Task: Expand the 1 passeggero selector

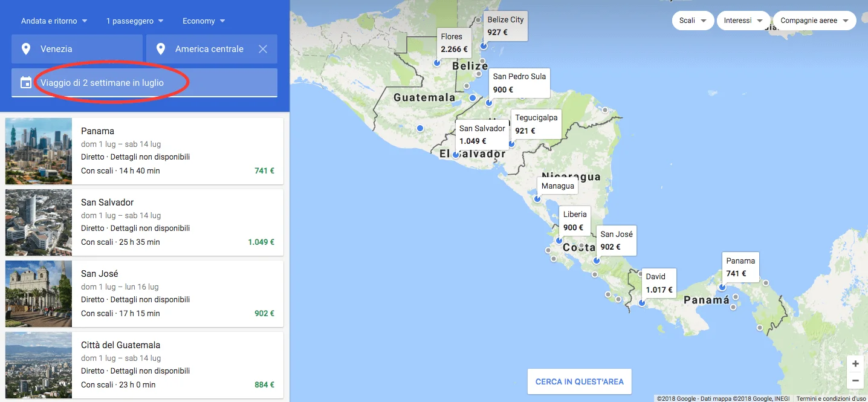Action: coord(135,21)
